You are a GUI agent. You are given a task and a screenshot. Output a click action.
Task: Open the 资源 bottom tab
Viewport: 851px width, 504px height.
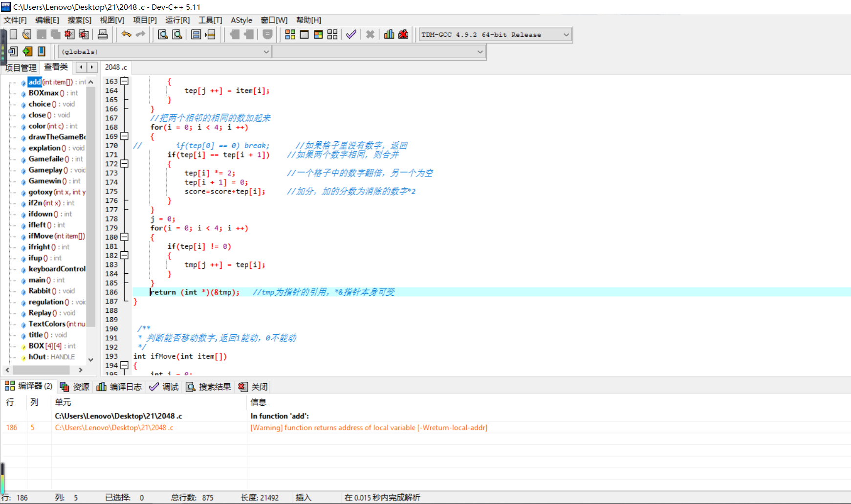pos(75,387)
